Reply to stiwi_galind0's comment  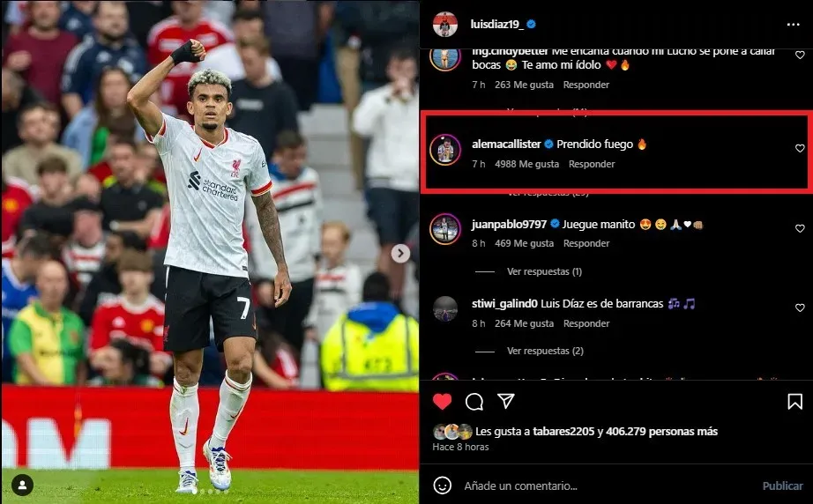click(x=586, y=323)
